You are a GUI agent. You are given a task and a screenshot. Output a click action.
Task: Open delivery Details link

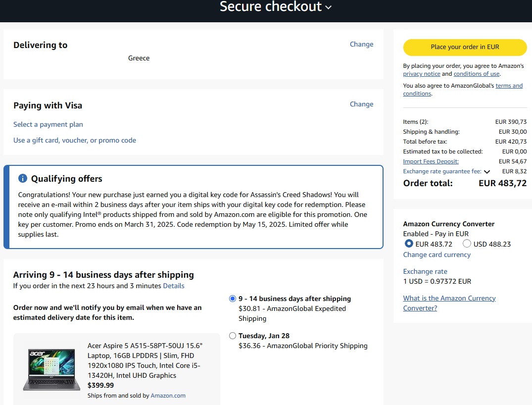[174, 286]
